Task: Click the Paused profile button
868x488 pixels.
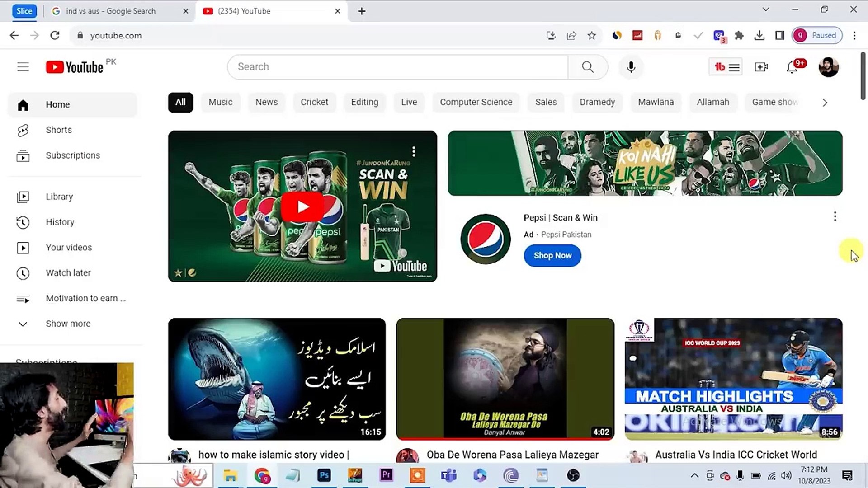Action: coord(817,35)
